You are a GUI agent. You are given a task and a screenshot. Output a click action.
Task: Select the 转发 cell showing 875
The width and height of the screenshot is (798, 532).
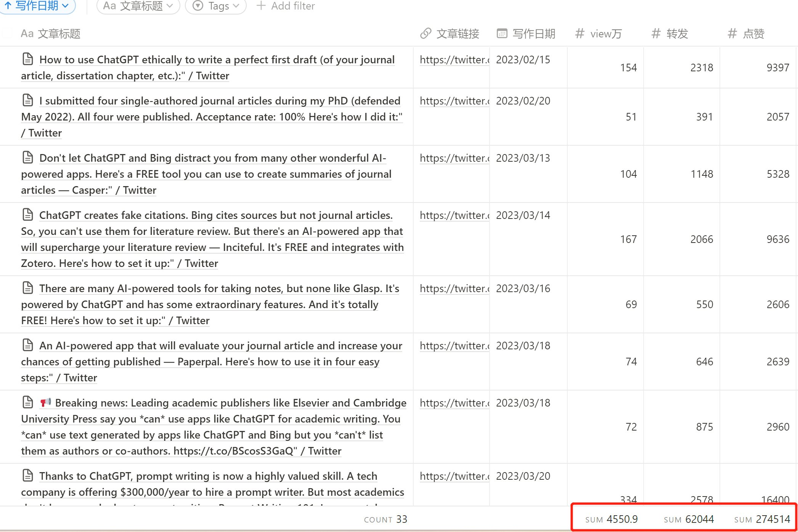pyautogui.click(x=682, y=427)
